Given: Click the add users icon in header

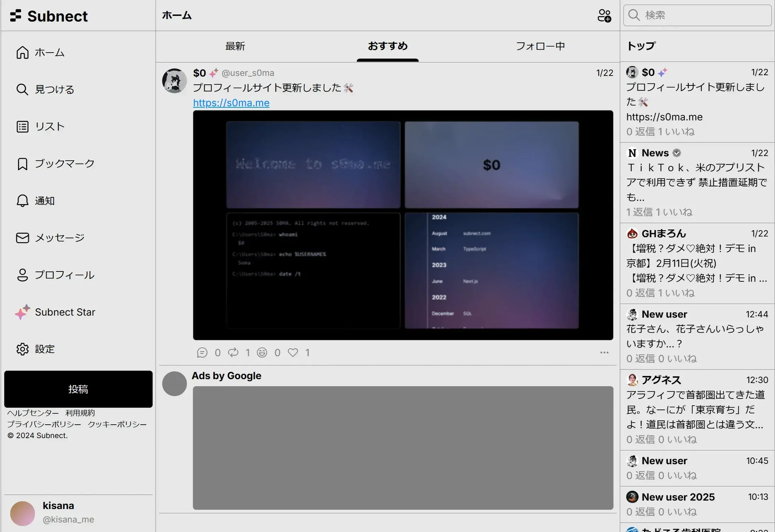Looking at the screenshot, I should pyautogui.click(x=604, y=16).
